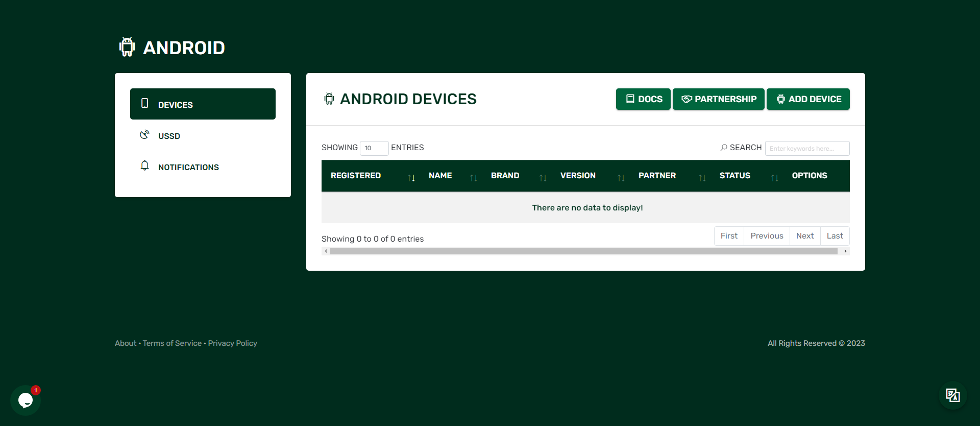Click 'There are no data to display!' message
Screen dimensions: 980x426
coord(587,208)
